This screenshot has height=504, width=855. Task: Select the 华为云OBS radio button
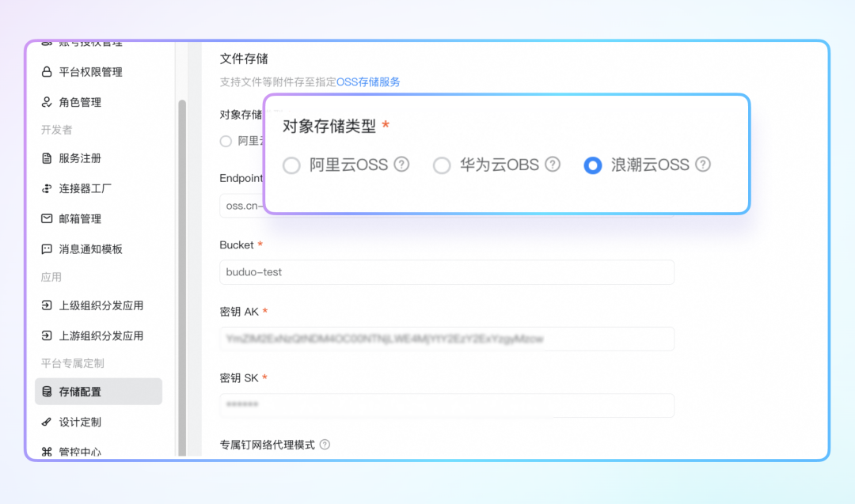point(442,165)
